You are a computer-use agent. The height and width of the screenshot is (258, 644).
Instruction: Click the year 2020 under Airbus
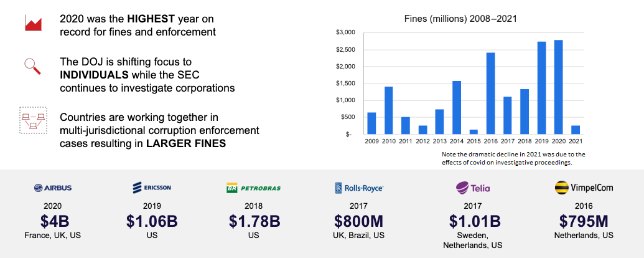[x=52, y=206]
